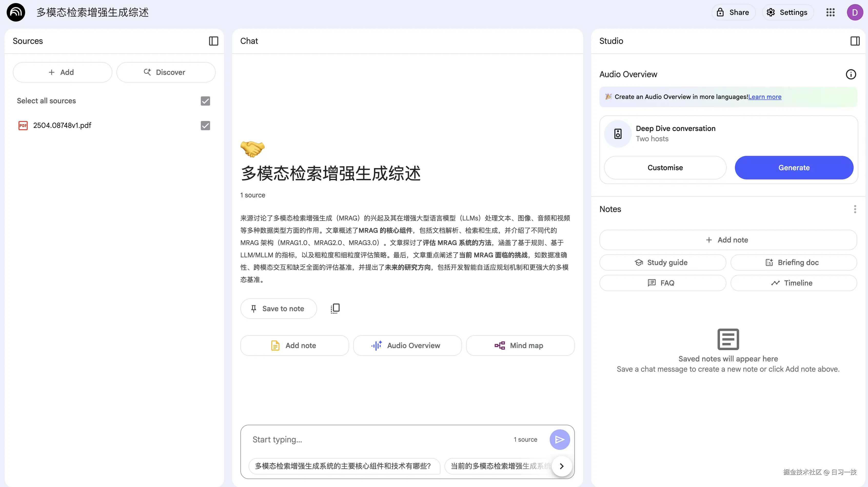Click the NotebookLM logo icon
Image resolution: width=868 pixels, height=487 pixels.
(15, 12)
